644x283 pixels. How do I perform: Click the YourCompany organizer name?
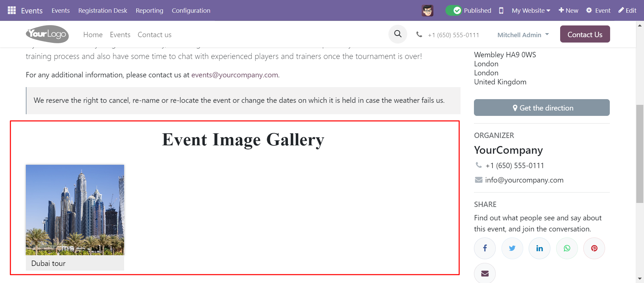point(508,150)
